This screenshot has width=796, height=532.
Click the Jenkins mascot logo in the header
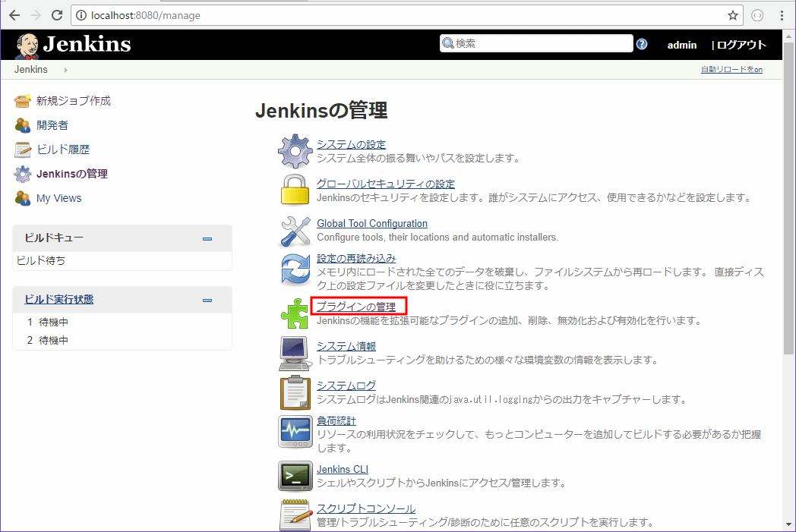[27, 44]
